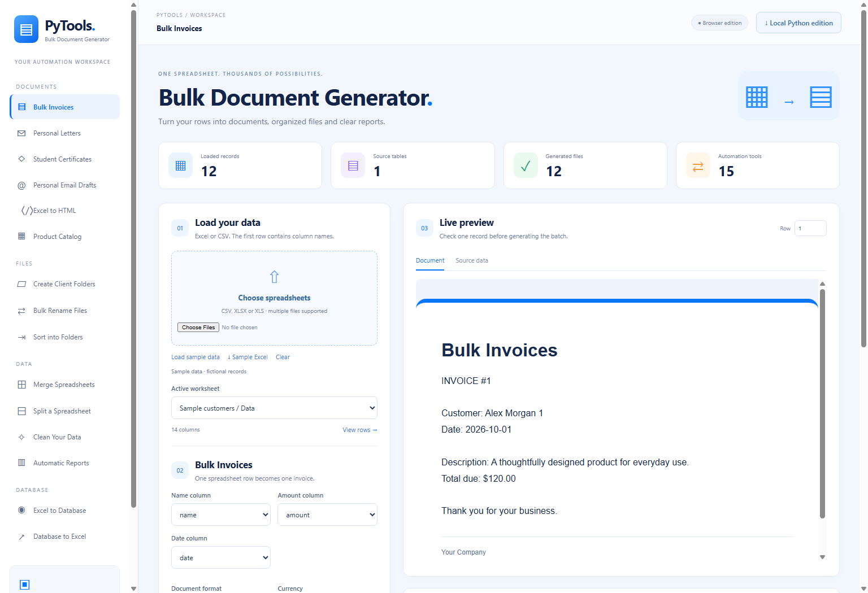Click the Personal Letters envelope icon
Image resolution: width=868 pixels, height=593 pixels.
[x=21, y=133]
